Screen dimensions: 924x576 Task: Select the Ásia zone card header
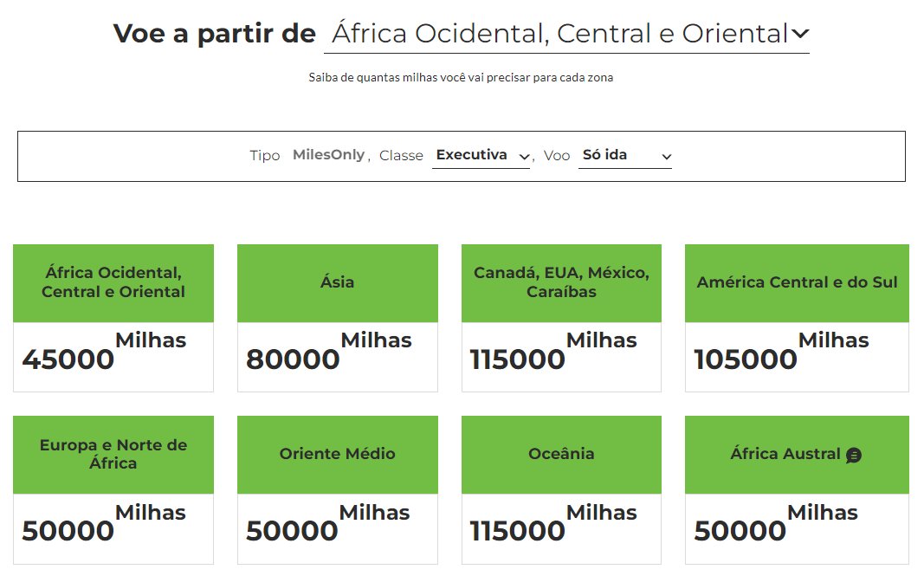338,283
